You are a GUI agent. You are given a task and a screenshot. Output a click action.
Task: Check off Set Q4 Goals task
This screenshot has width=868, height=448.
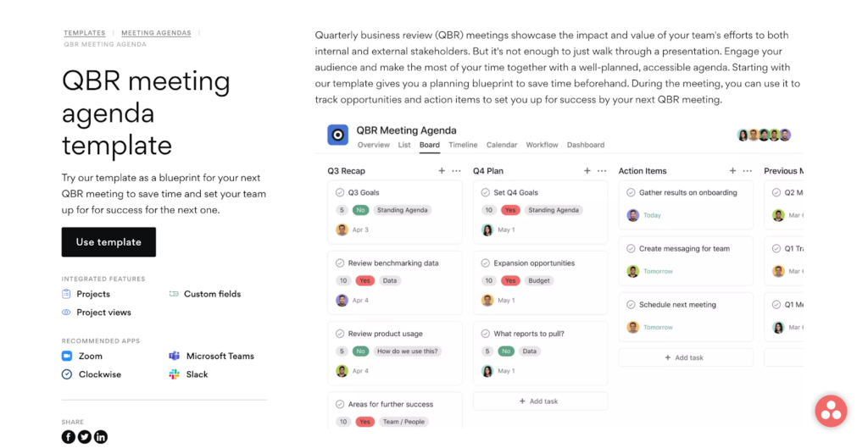coord(486,192)
